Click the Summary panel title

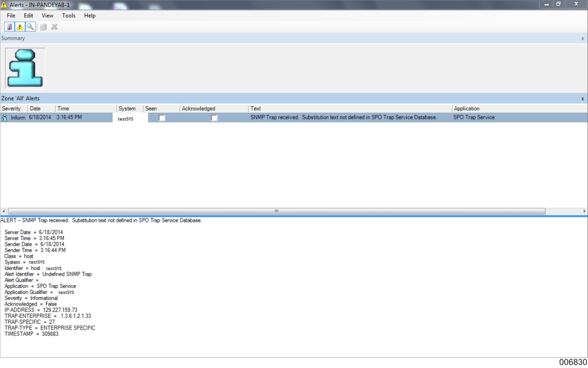(x=13, y=38)
